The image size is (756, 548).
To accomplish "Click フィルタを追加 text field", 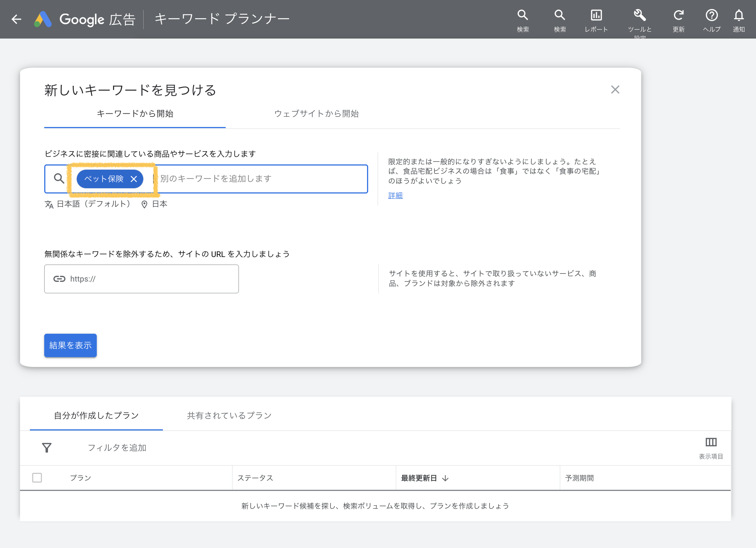I will tap(117, 448).
